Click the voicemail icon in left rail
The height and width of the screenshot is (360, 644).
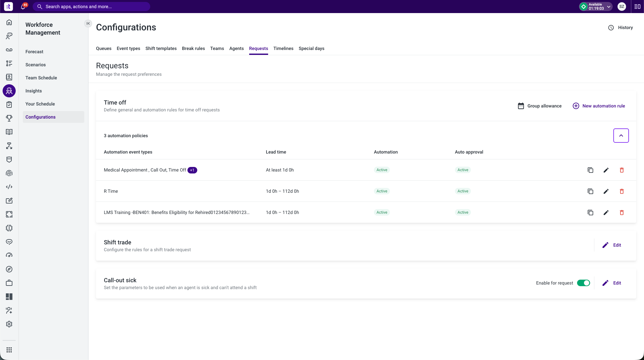(9, 50)
